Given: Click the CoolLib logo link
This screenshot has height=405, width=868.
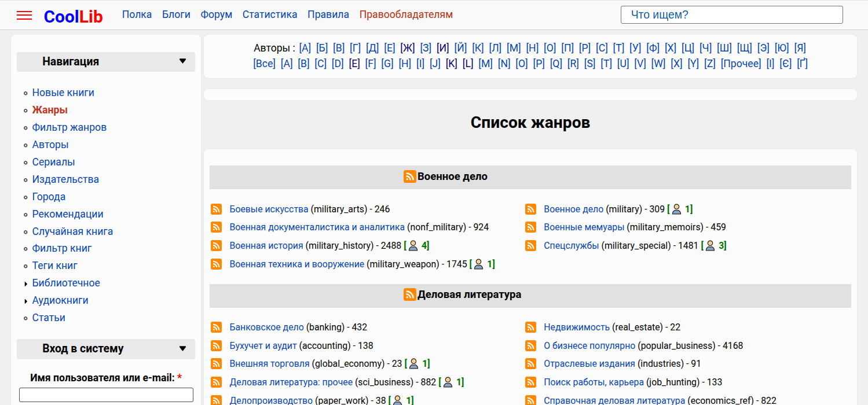Looking at the screenshot, I should [73, 17].
